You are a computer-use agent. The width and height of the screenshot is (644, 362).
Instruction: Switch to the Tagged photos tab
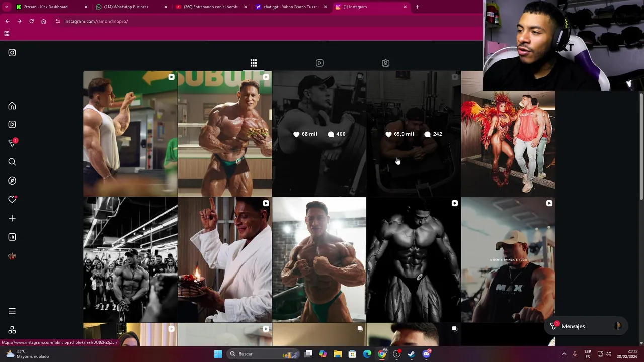point(385,63)
